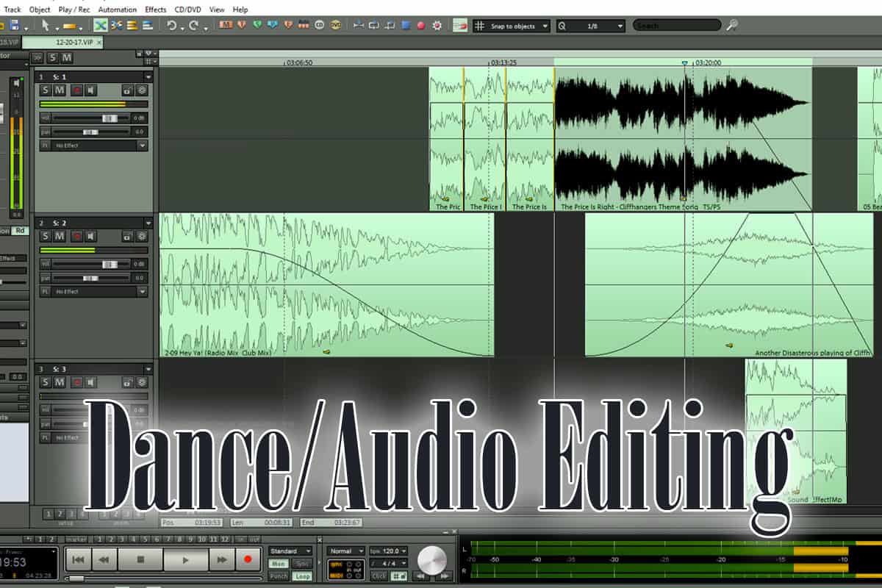Expand the 1/8 grid value dropdown

click(620, 26)
